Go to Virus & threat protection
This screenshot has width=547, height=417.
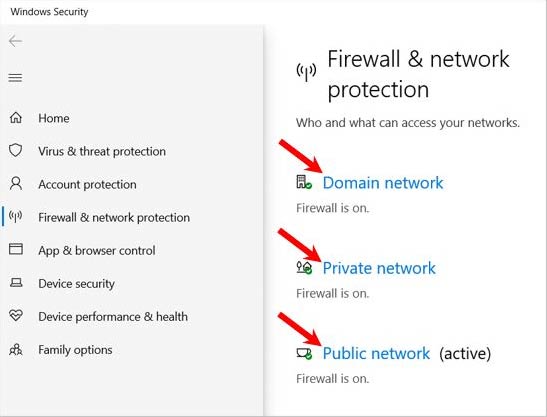(x=102, y=151)
